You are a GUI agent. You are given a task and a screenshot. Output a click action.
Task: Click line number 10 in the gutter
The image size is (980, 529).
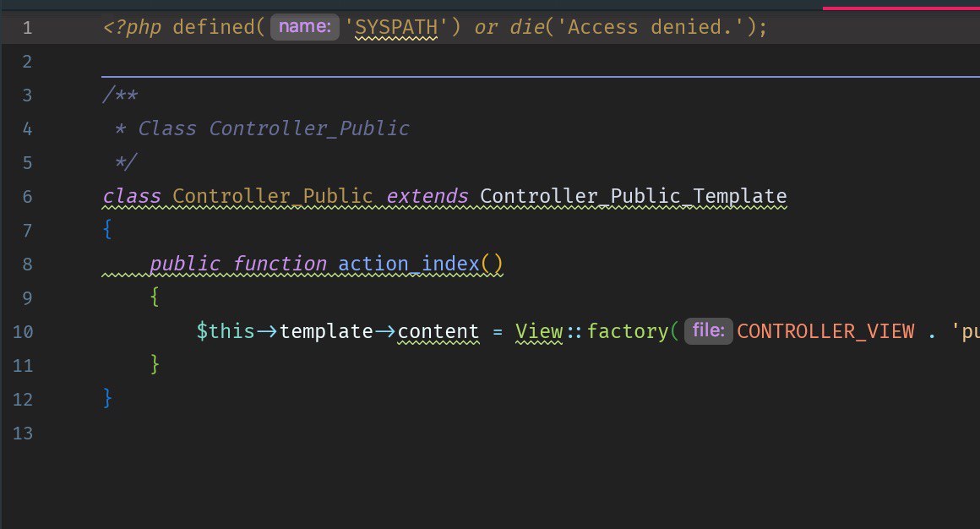(x=24, y=332)
